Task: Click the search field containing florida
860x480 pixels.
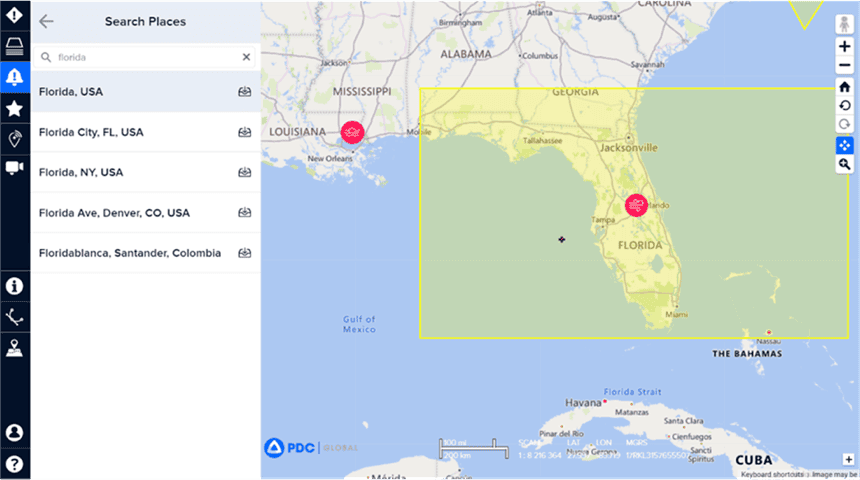Action: coord(145,57)
